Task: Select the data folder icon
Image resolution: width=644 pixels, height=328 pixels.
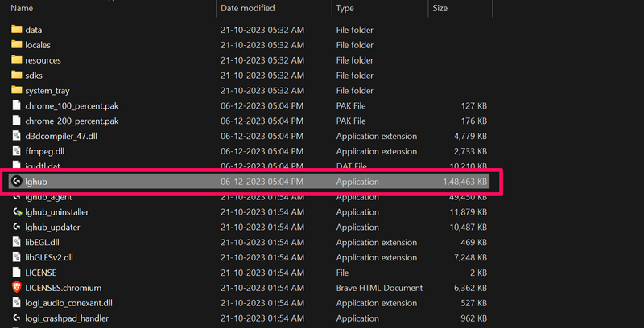Action: pos(16,30)
